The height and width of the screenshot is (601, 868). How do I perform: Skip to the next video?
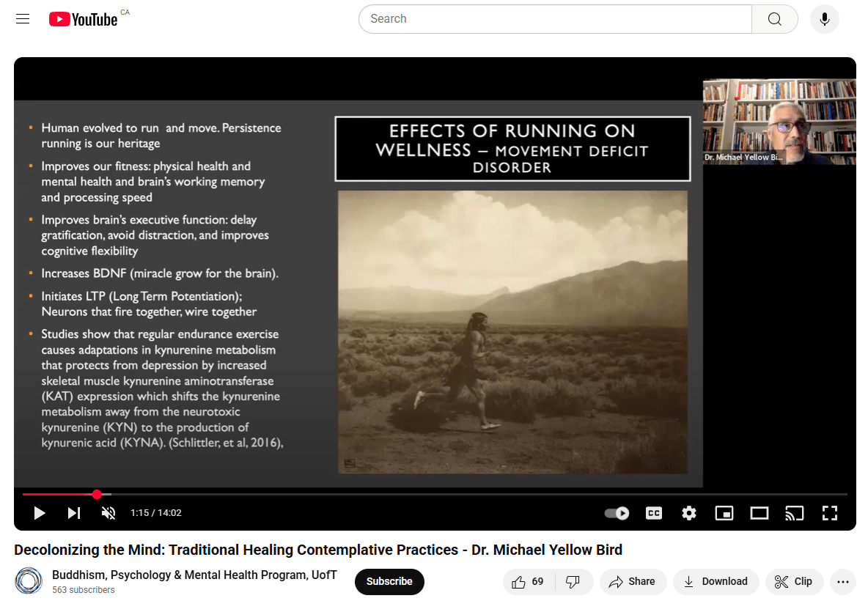pos(74,513)
